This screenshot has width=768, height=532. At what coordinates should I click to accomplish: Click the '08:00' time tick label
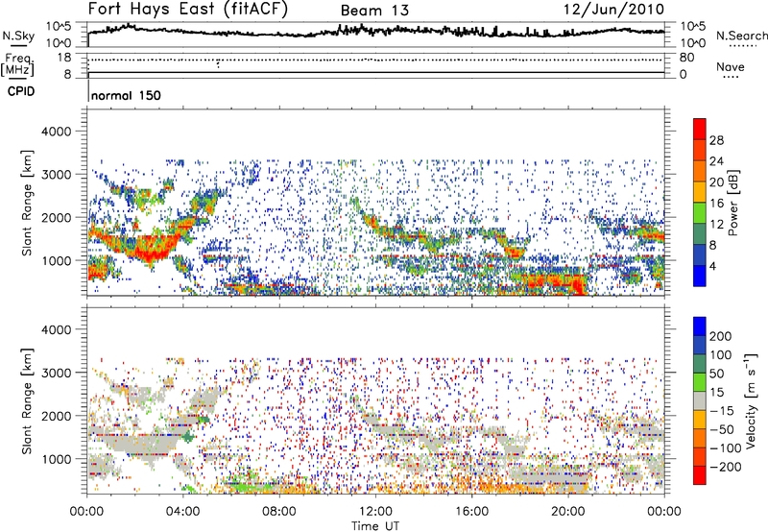click(279, 512)
